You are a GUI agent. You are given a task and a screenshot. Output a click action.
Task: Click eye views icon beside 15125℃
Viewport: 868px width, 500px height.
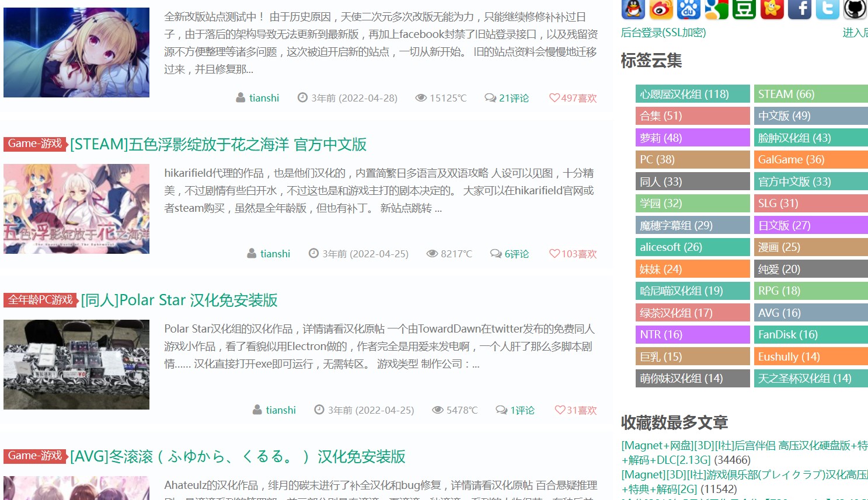(421, 98)
